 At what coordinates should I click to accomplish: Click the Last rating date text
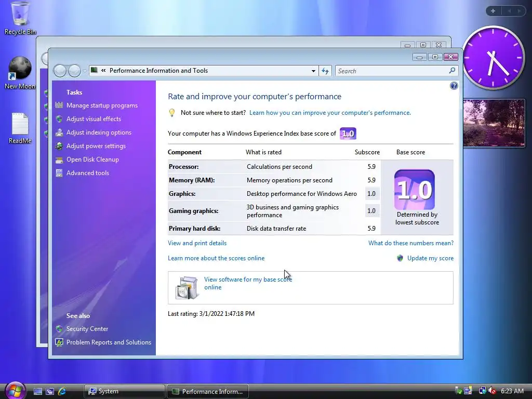211,314
